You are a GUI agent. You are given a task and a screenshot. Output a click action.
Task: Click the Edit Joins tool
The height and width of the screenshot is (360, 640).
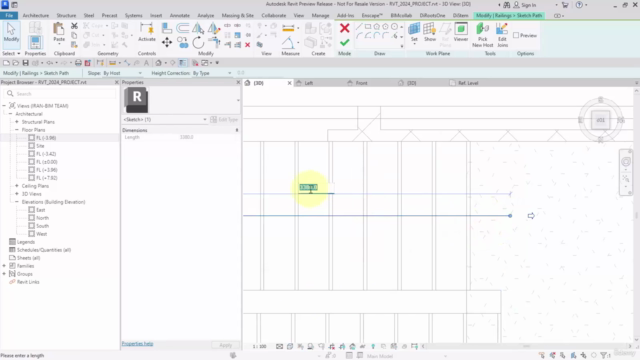(502, 35)
